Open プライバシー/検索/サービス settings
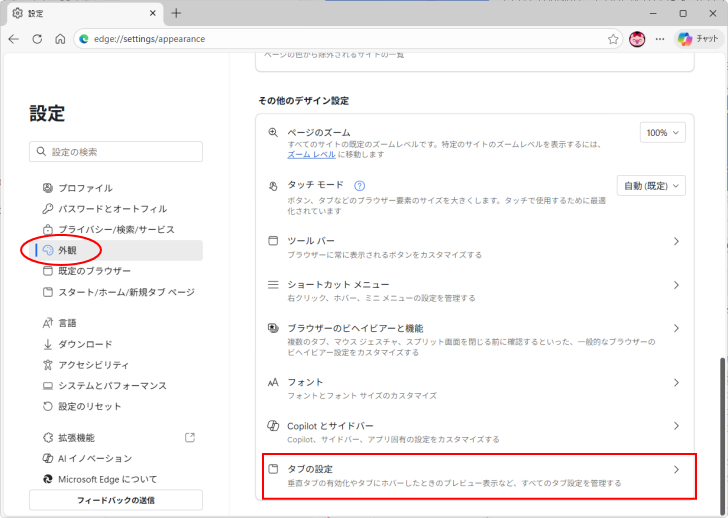728x518 pixels. (117, 229)
